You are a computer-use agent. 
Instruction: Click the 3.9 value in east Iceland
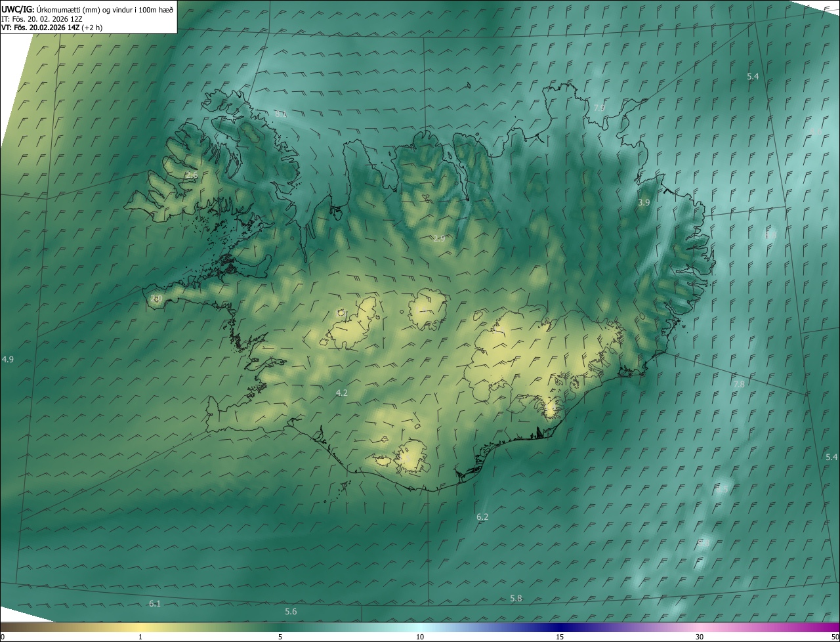click(644, 203)
